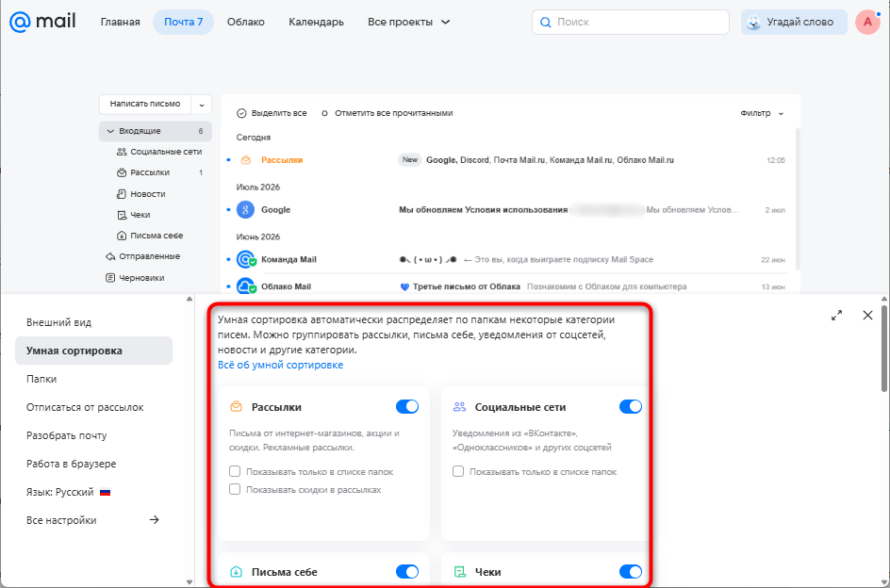Click the Чеки folder icon in sidebar

(x=121, y=215)
